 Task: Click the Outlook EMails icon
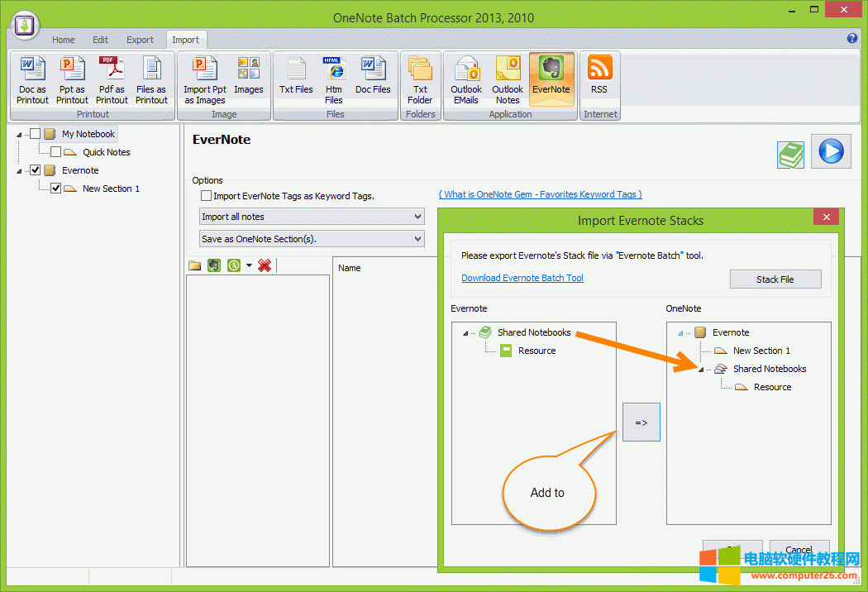465,79
